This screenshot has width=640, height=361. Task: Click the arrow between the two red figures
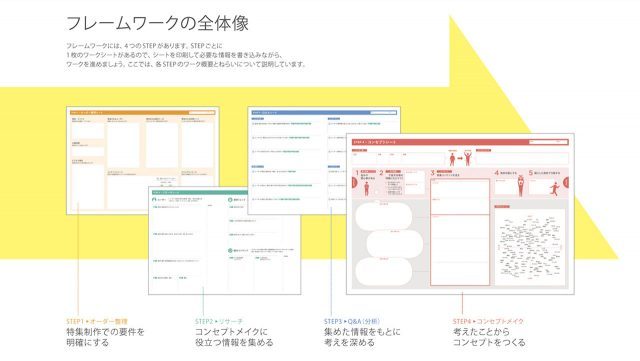[x=460, y=158]
